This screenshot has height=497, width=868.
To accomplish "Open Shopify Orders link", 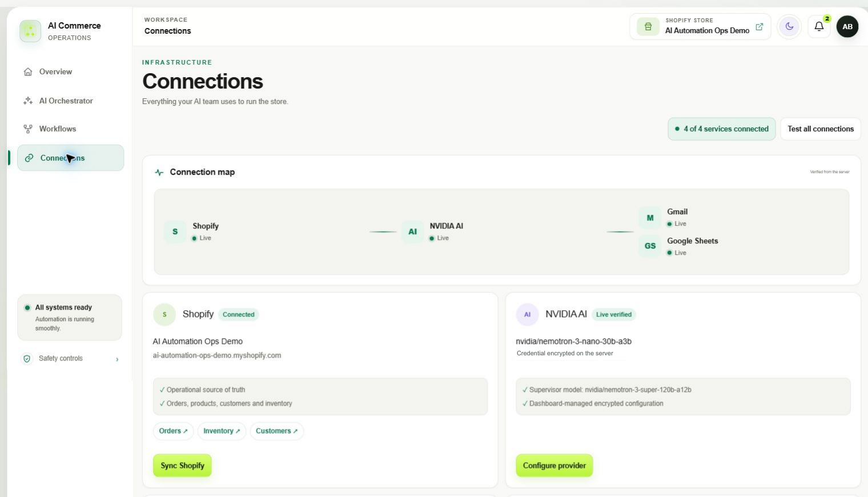I will 173,431.
